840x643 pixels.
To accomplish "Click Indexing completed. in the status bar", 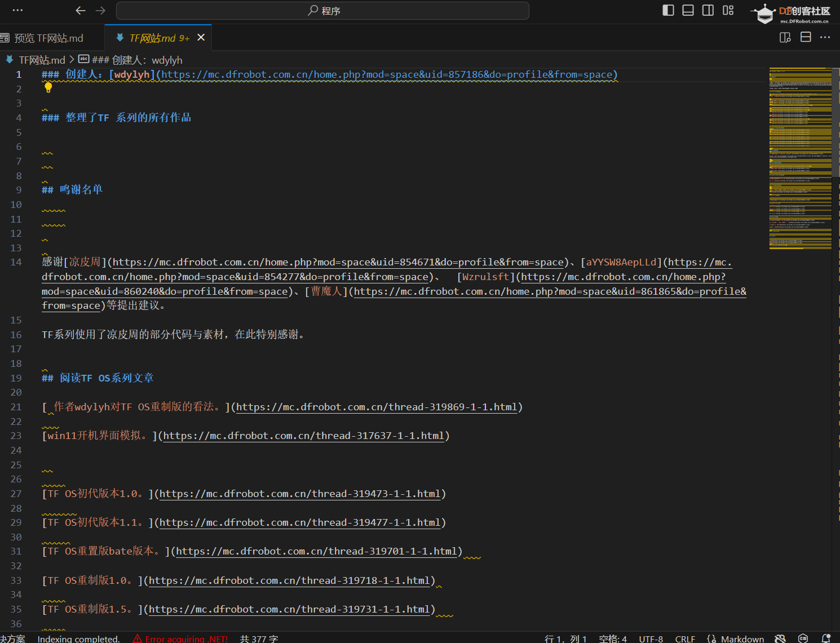I will (x=78, y=638).
